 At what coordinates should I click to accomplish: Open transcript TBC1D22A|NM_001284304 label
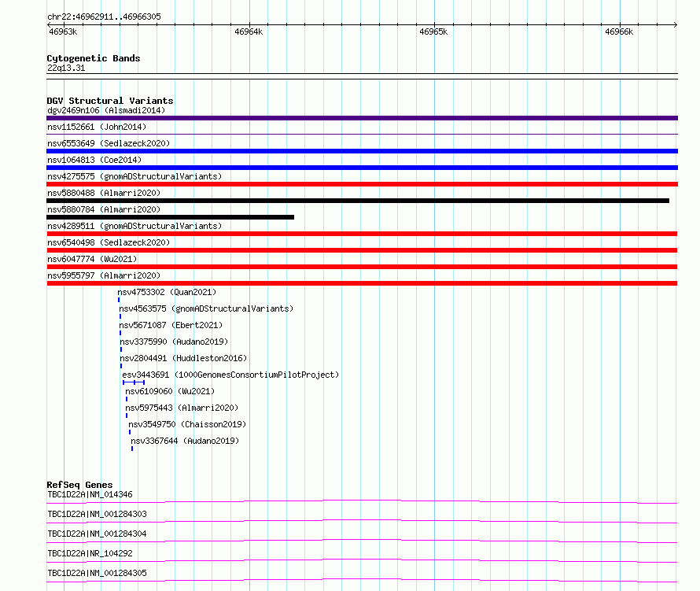tap(97, 534)
